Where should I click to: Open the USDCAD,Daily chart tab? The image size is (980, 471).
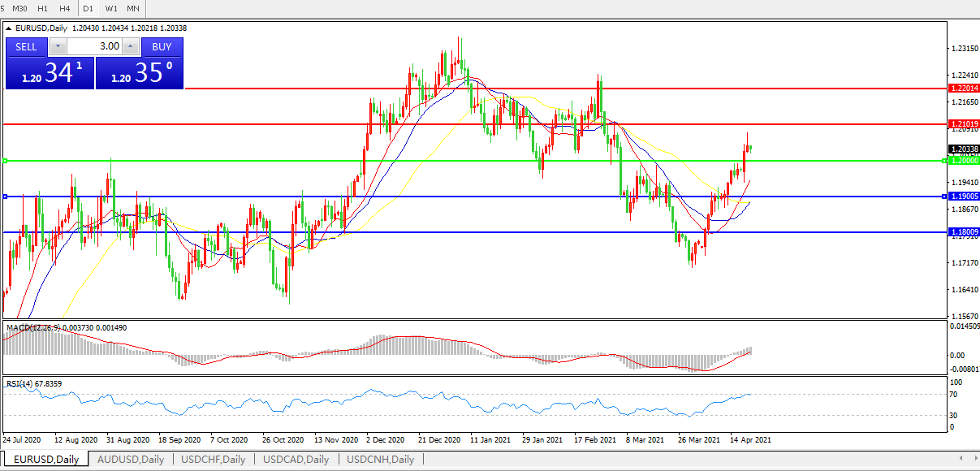coord(296,460)
